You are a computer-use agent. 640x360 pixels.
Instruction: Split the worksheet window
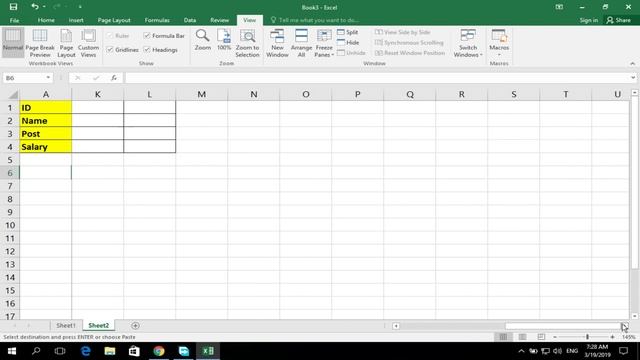click(348, 32)
